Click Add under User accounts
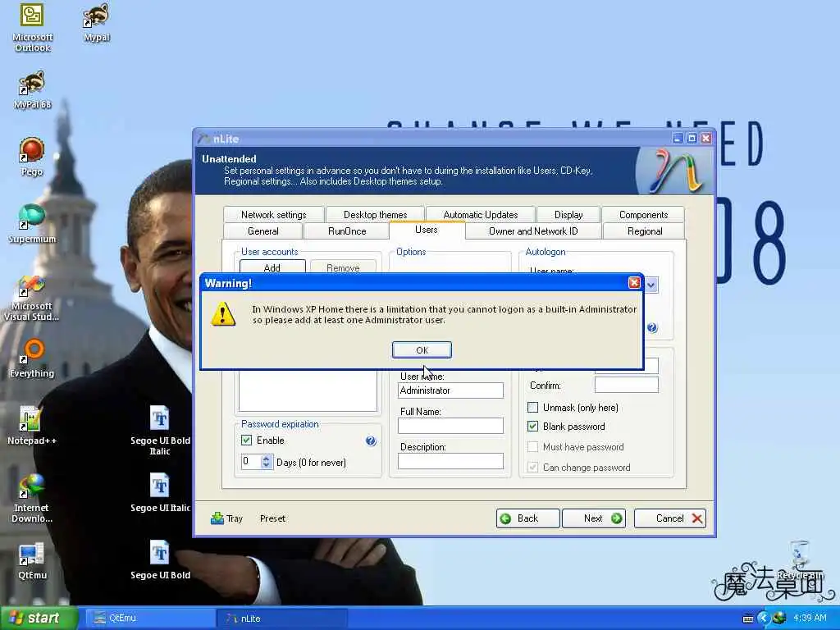840x630 pixels. tap(272, 267)
